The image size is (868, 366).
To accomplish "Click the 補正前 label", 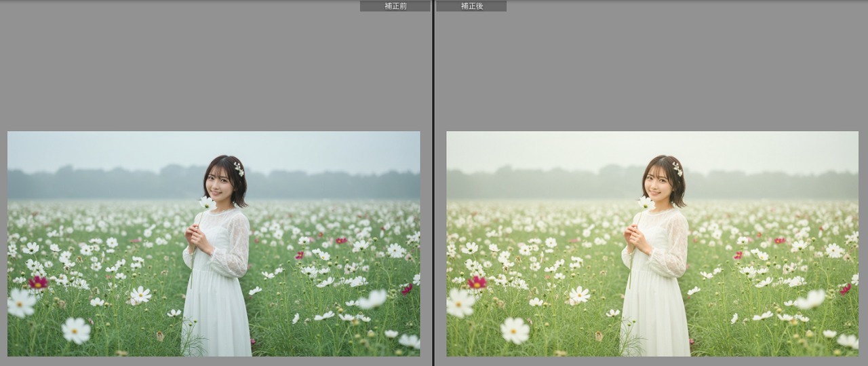I will (x=395, y=6).
